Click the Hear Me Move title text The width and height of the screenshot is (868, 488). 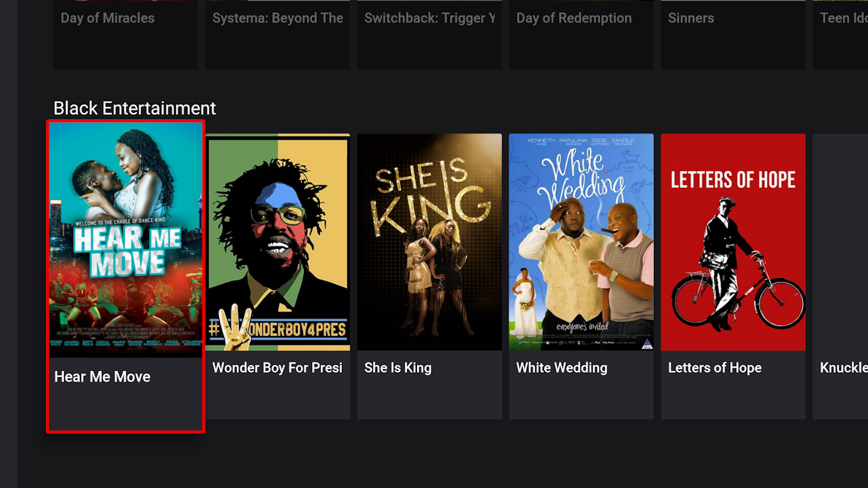(103, 376)
